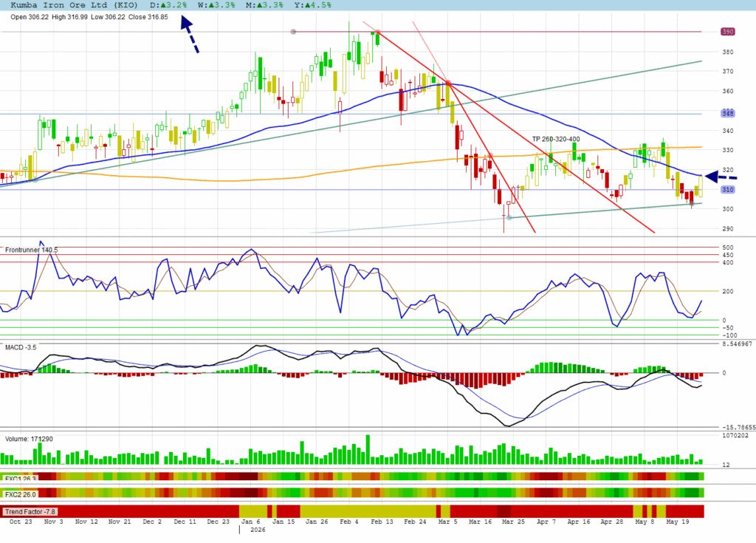Click the daily D: 3.2% change indicator
The height and width of the screenshot is (543, 756).
(x=168, y=5)
